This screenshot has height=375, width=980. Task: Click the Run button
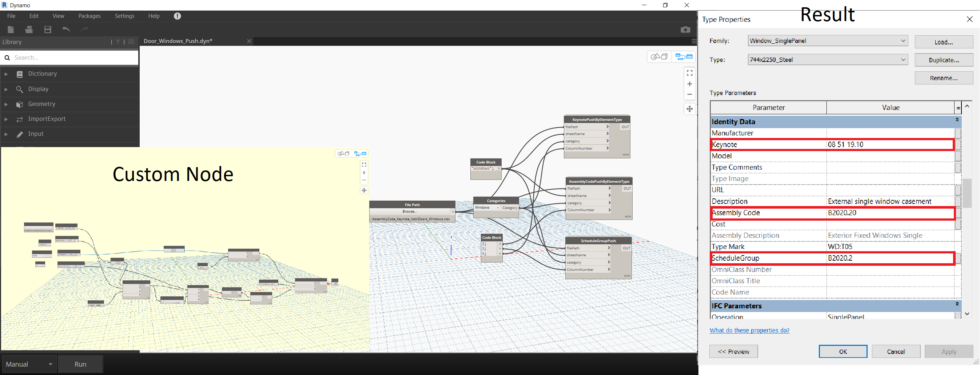(80, 364)
